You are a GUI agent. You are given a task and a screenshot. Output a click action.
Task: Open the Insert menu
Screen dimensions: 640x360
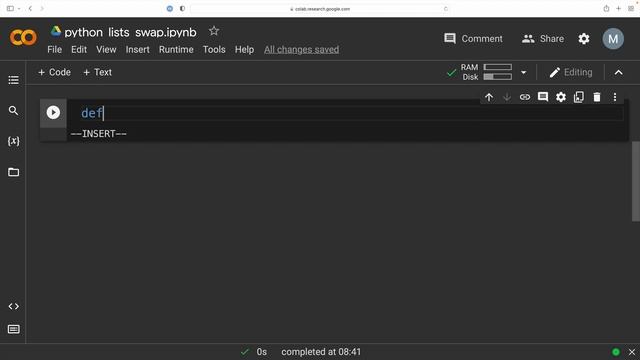137,49
